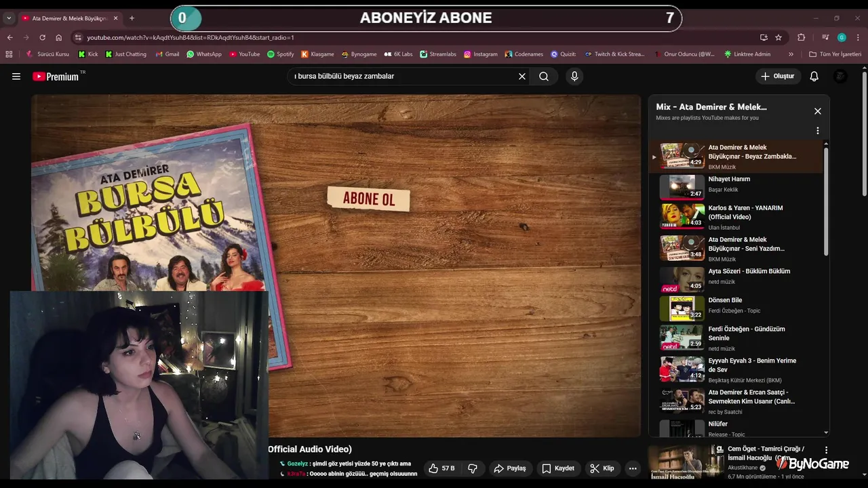The image size is (868, 488).
Task: Click the Klip clip button
Action: tap(602, 468)
